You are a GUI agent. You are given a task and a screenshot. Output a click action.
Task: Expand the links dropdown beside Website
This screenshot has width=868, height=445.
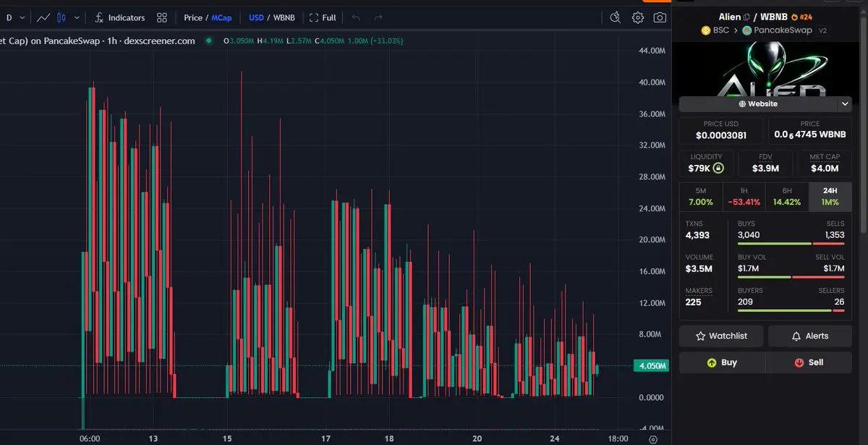coord(845,104)
